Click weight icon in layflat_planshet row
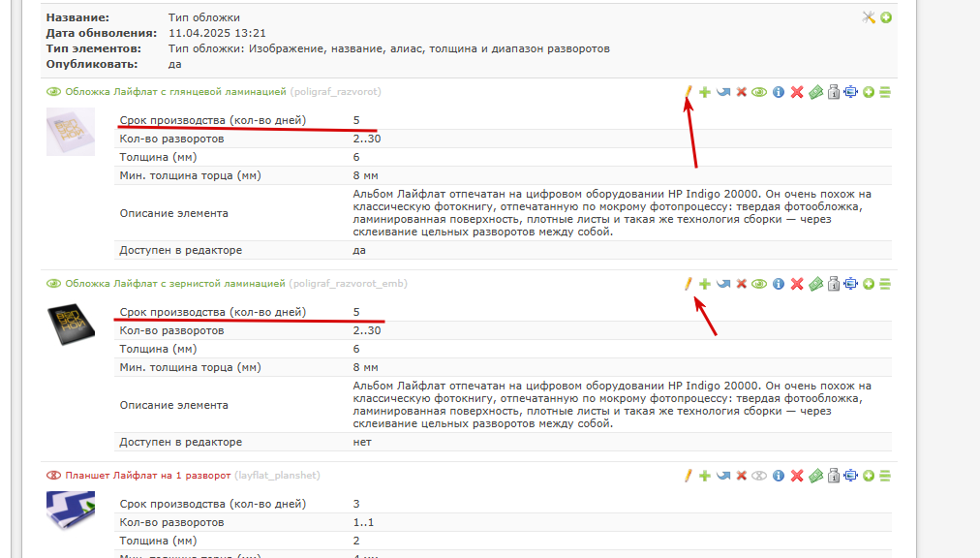The image size is (980, 558). [833, 476]
